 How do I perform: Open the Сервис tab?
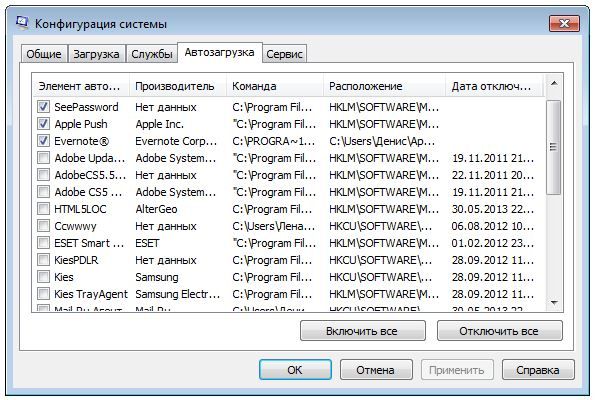coord(284,54)
